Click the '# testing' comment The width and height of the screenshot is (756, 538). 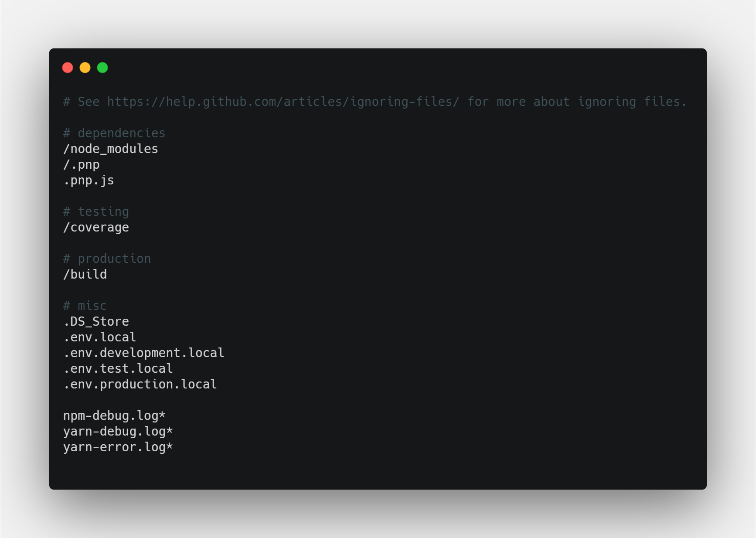click(96, 211)
